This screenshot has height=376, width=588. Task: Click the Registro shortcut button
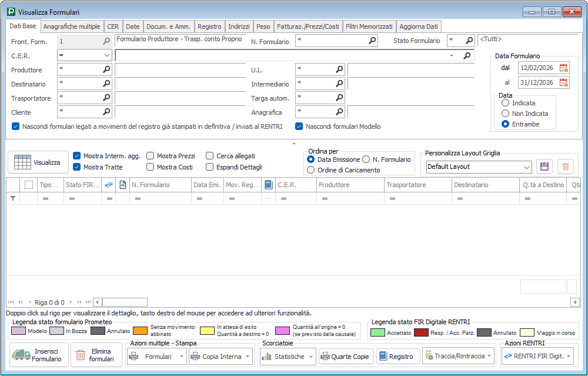tap(398, 357)
